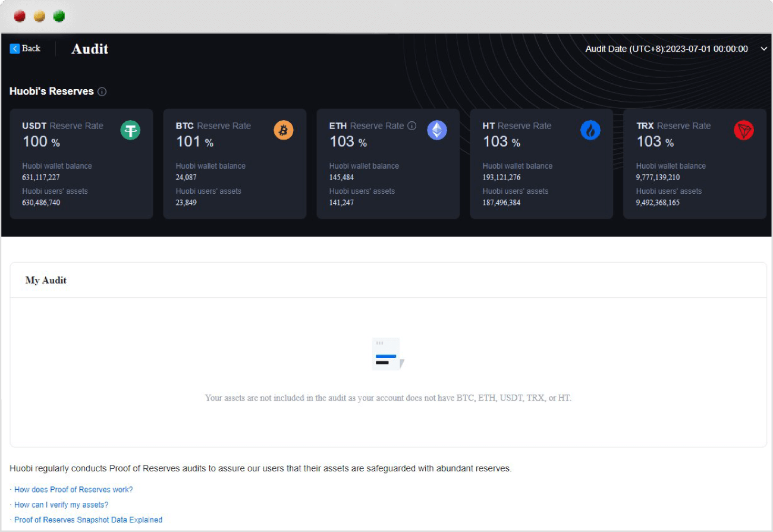Open 'How does Proof of Reserves work?' link
The height and width of the screenshot is (532, 773).
click(x=74, y=490)
